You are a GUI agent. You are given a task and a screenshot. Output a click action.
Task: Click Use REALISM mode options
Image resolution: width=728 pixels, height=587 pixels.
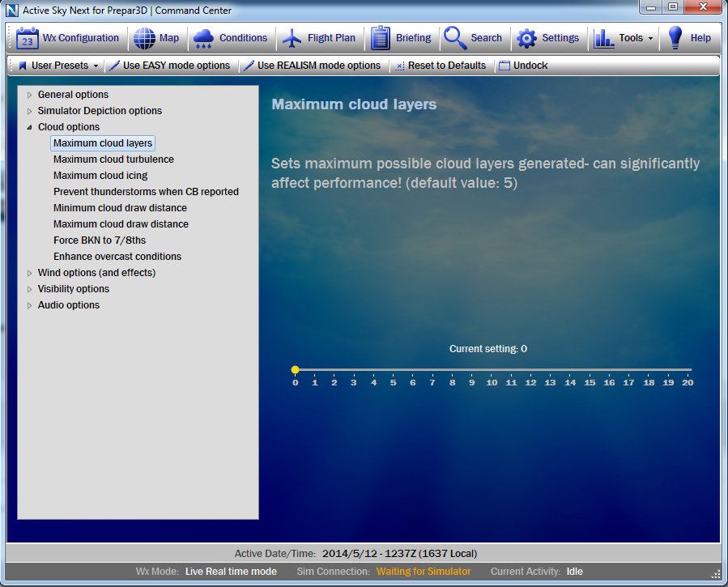(319, 66)
